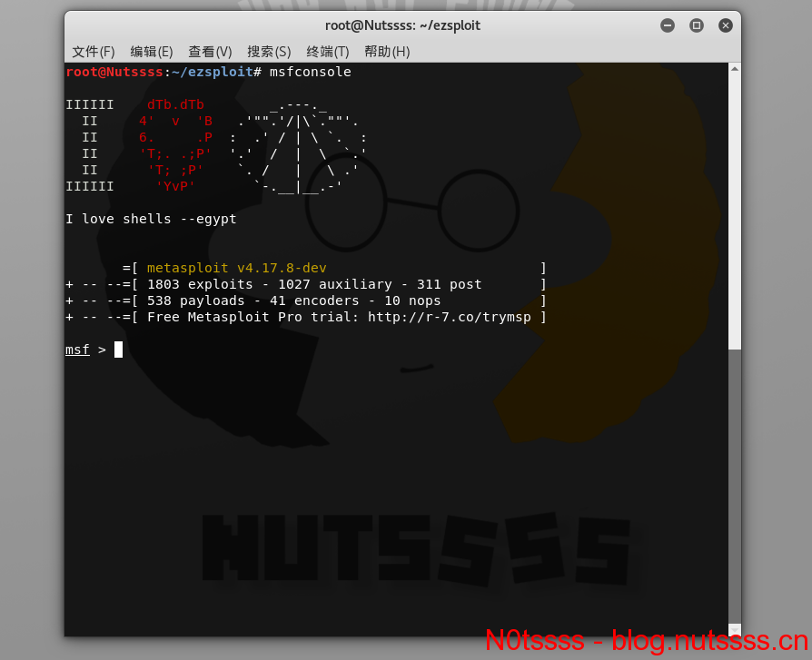Click 'Free Metasploit Pro trial:' text
The height and width of the screenshot is (660, 812).
[x=253, y=317]
